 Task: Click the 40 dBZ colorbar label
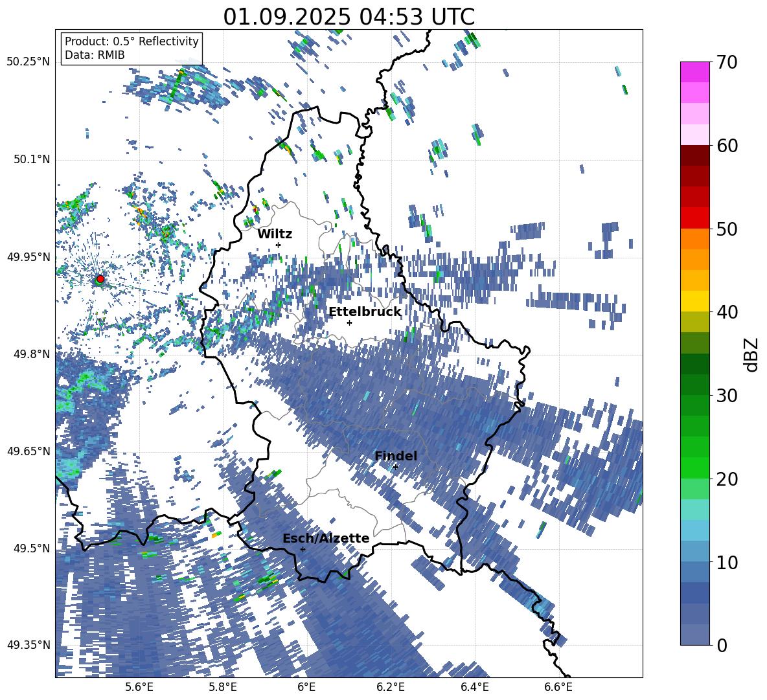pos(727,312)
